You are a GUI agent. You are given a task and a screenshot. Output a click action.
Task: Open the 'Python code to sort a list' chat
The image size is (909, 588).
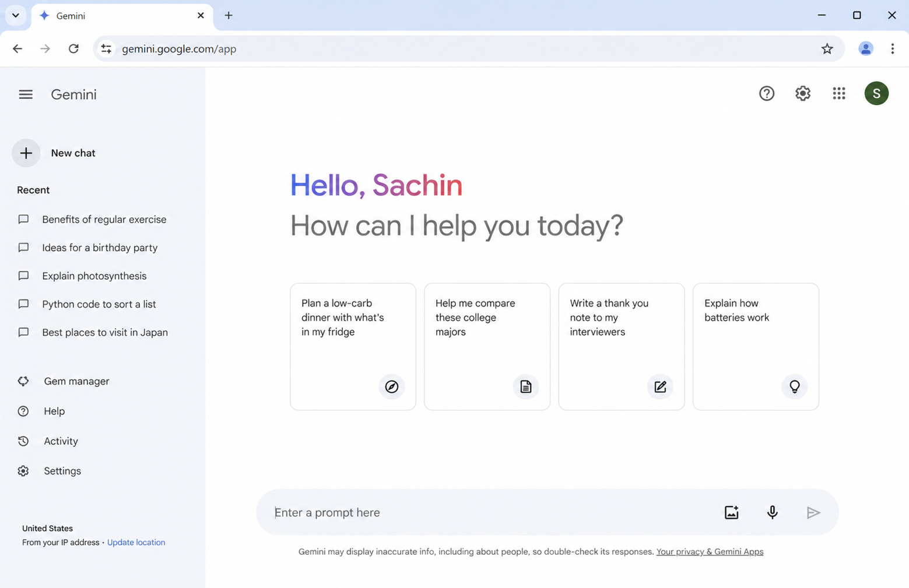pos(87,304)
